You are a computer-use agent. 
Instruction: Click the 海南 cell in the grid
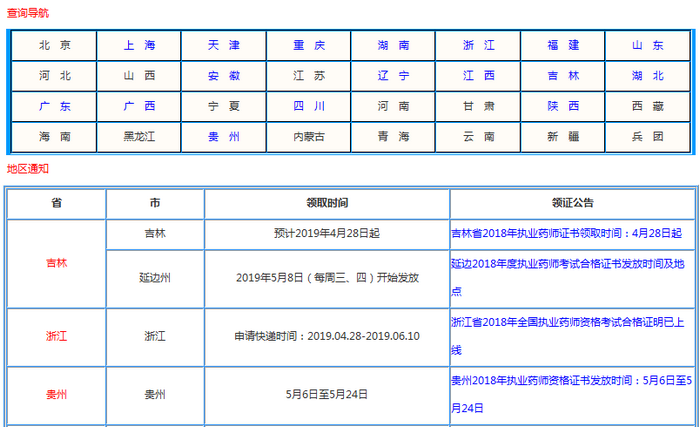pos(54,137)
